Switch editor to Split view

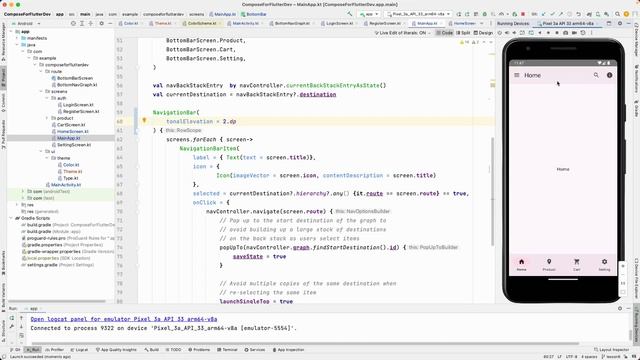pyautogui.click(x=463, y=33)
